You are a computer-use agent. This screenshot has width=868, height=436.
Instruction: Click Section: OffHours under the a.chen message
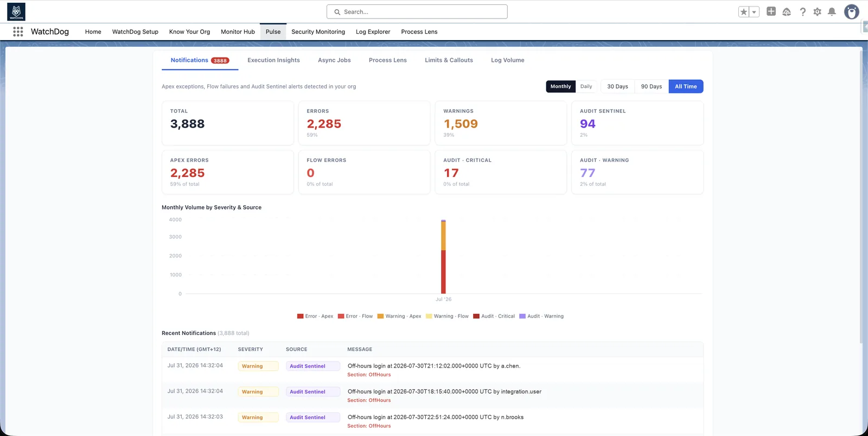coord(369,375)
